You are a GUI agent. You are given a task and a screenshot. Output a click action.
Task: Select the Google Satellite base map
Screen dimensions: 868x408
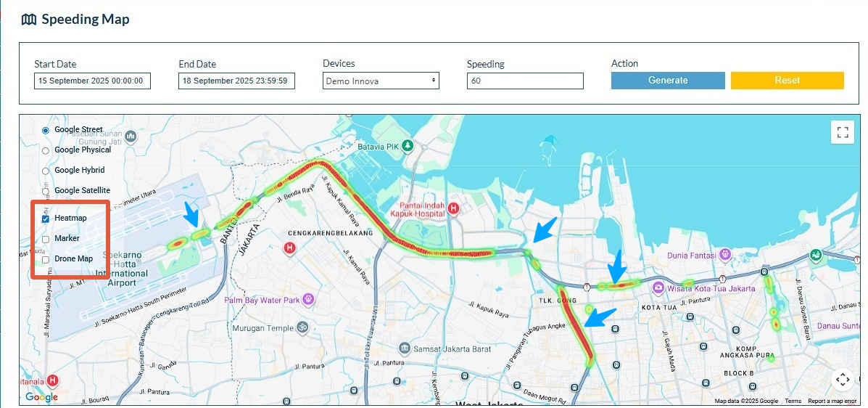(x=46, y=191)
